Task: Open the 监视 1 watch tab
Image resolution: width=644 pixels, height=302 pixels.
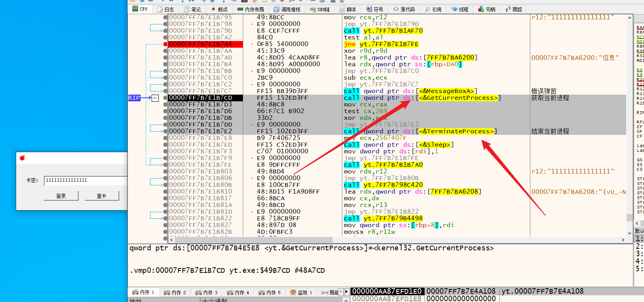Action: pyautogui.click(x=301, y=293)
